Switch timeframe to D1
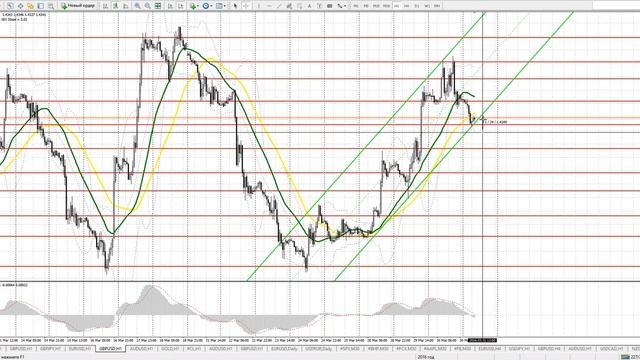Screen dimensions: 640x360 pos(417,6)
